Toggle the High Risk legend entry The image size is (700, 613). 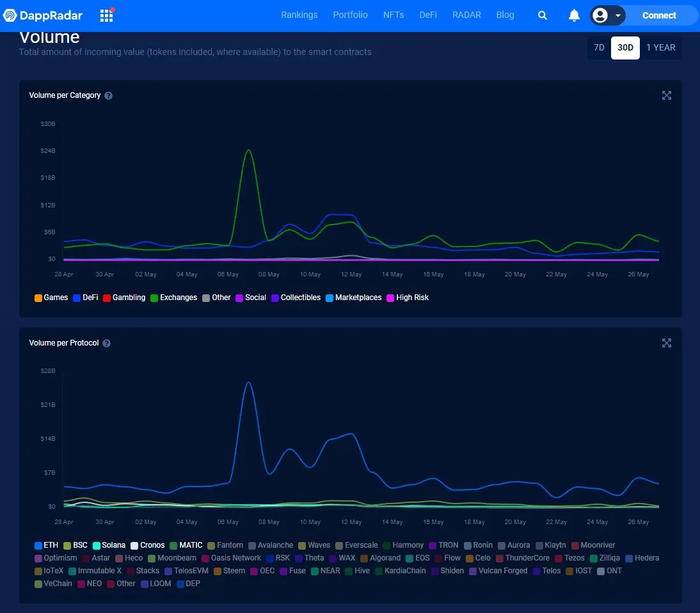pyautogui.click(x=408, y=298)
